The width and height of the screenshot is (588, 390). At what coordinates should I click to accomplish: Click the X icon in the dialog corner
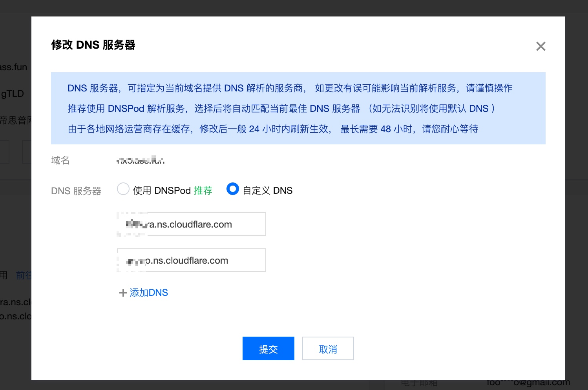[541, 46]
